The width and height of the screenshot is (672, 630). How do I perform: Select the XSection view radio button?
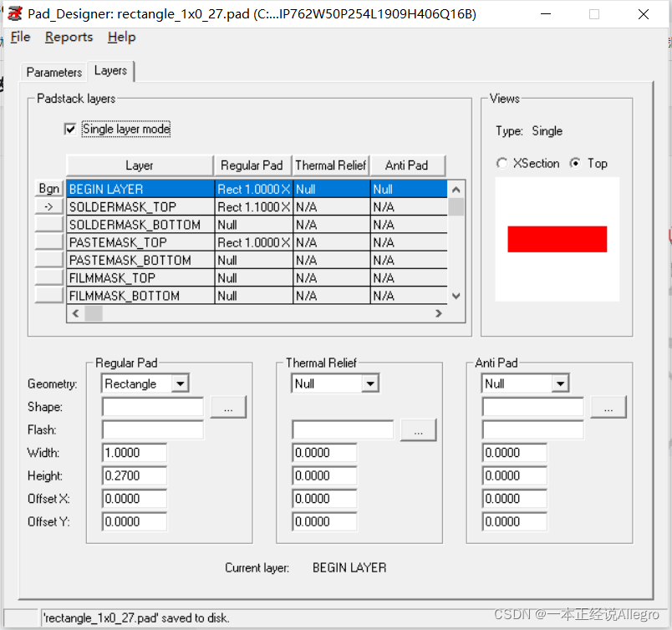tap(501, 163)
